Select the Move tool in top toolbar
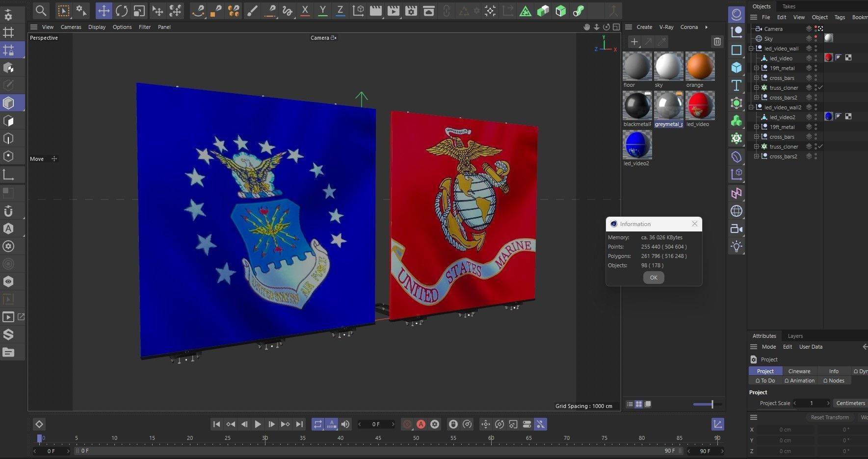Viewport: 868px width, 459px height. click(104, 11)
